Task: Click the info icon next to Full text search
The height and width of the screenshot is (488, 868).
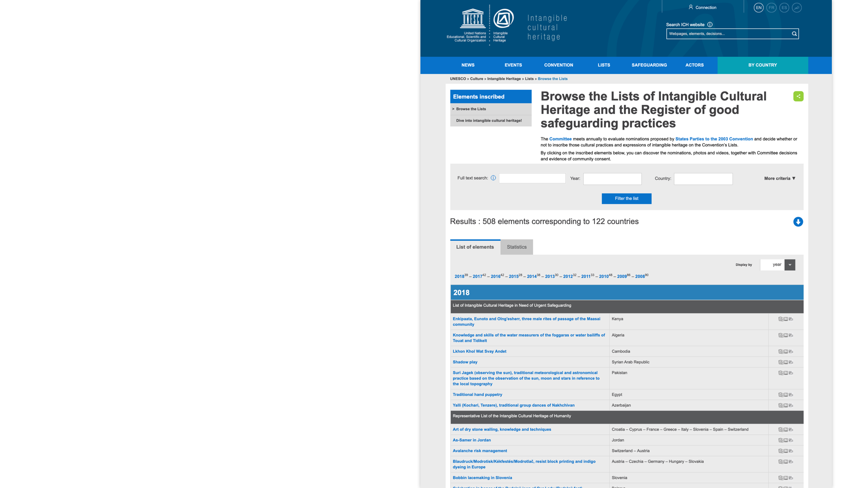Action: [493, 178]
